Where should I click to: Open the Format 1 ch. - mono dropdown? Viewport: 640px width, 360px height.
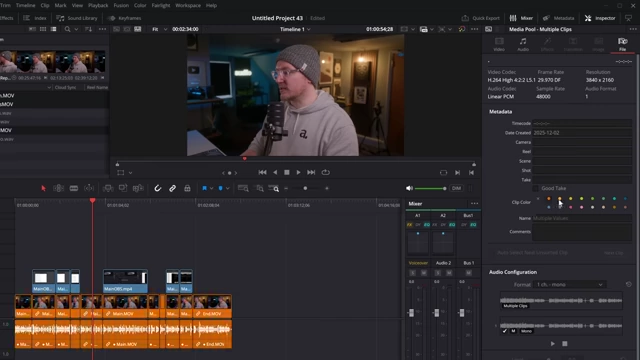[569, 284]
